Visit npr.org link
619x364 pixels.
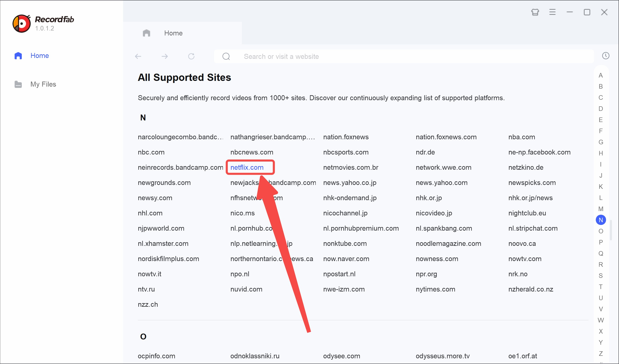coord(426,274)
